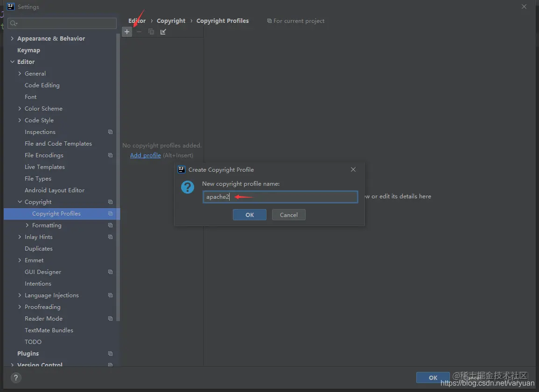Click the copy profile toolbar icon
The width and height of the screenshot is (539, 392).
[151, 32]
